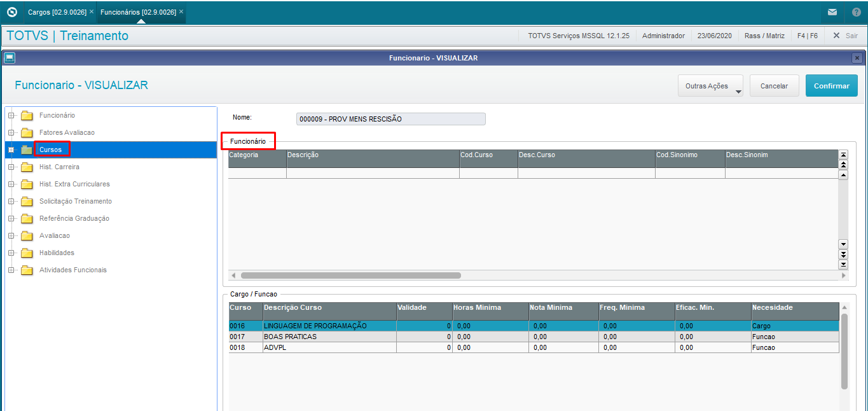
Task: Click the Cancelar button
Action: (x=775, y=86)
